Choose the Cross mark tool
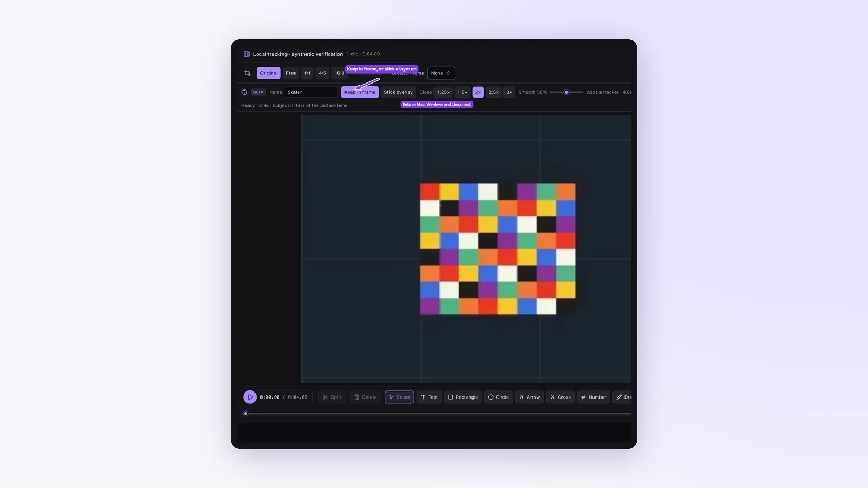The image size is (868, 488). click(x=560, y=397)
